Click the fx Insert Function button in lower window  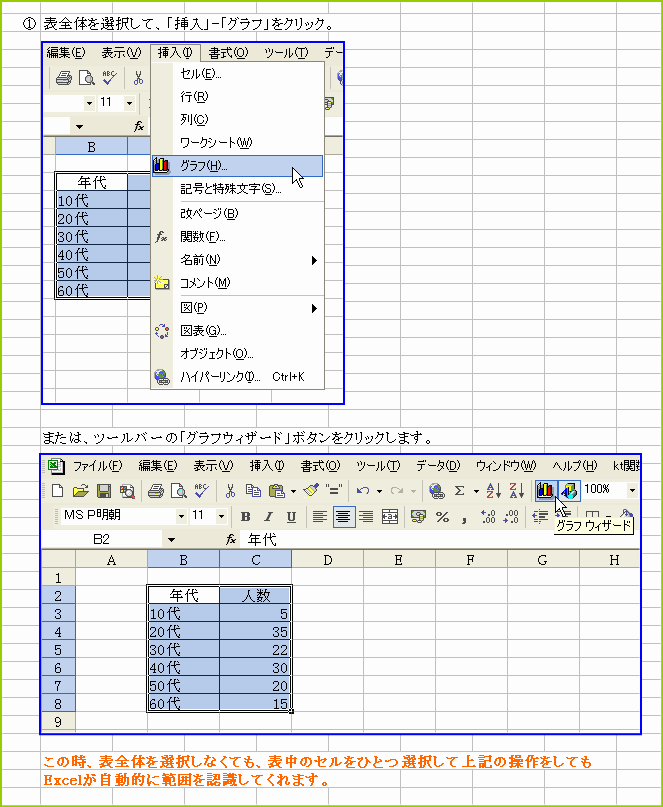pyautogui.click(x=231, y=539)
